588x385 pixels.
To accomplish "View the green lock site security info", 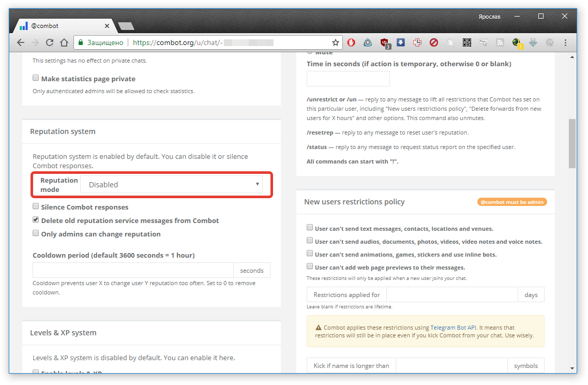I will tap(80, 43).
